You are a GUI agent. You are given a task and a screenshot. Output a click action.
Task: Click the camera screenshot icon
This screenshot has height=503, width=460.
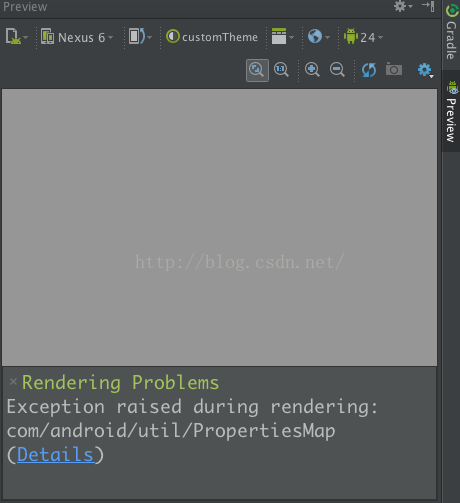394,69
